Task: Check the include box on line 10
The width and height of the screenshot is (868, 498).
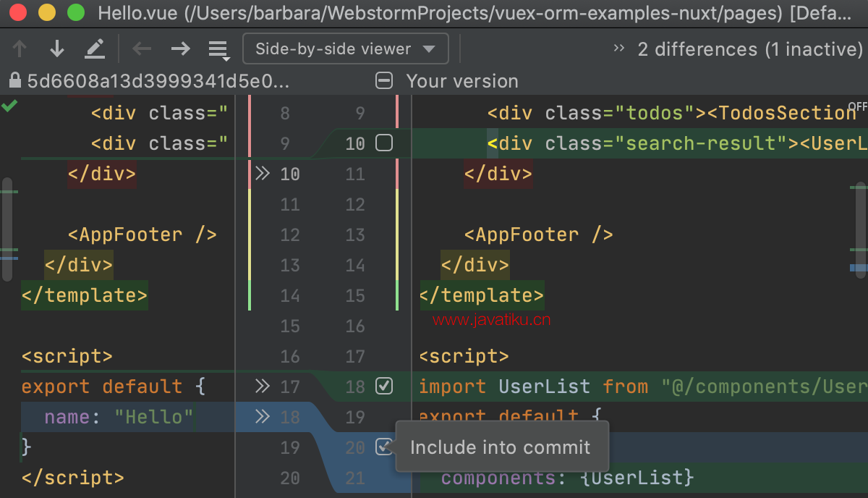Action: (x=384, y=143)
